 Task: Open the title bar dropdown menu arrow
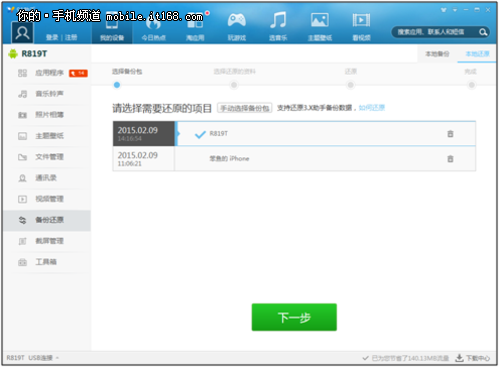(455, 10)
